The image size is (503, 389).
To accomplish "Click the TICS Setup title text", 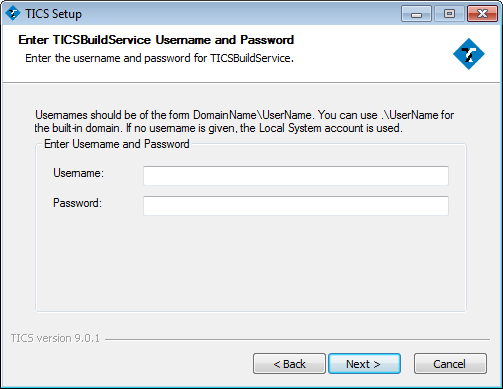I will coord(53,14).
